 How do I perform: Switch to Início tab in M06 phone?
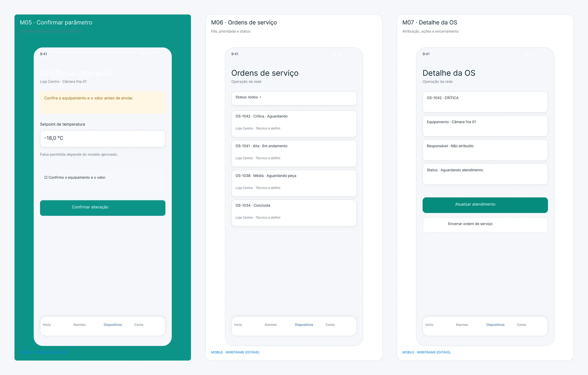tap(238, 325)
